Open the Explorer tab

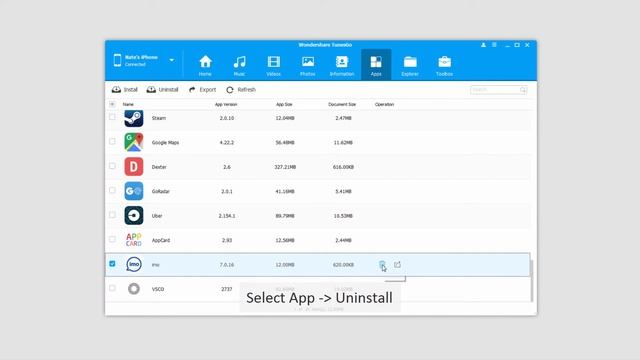pyautogui.click(x=410, y=65)
